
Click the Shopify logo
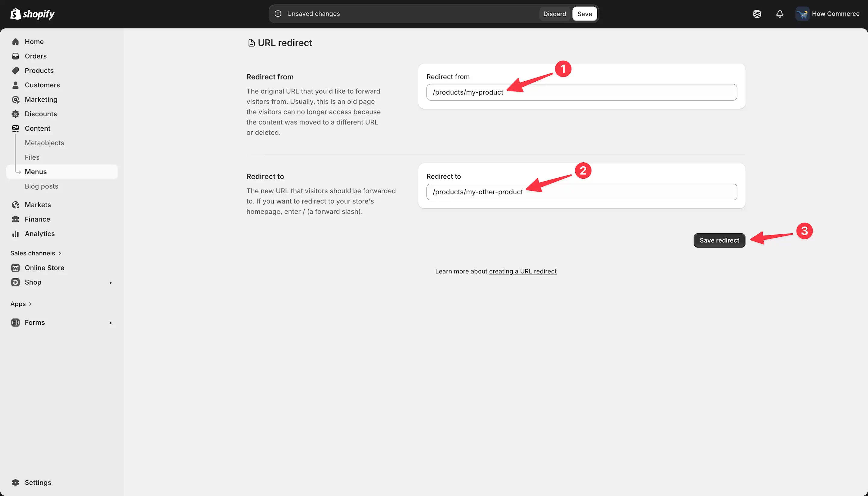tap(32, 14)
